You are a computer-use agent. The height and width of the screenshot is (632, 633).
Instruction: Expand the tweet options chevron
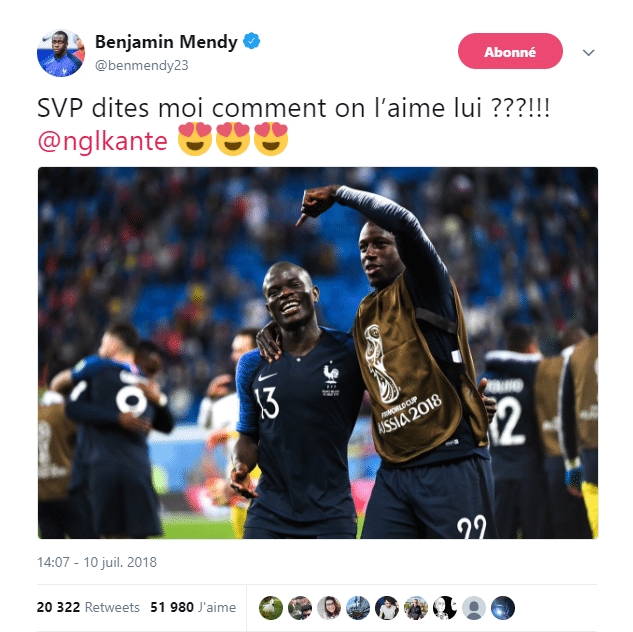pyautogui.click(x=588, y=52)
